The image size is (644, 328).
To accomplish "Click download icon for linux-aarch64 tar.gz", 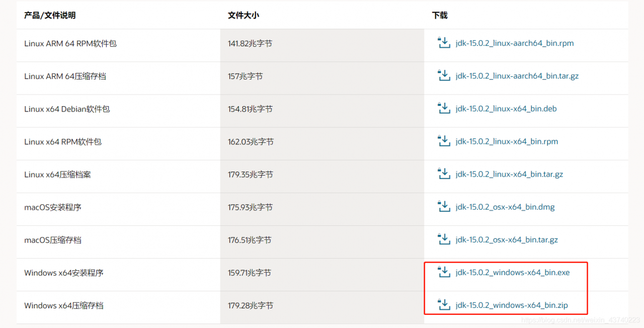I will click(x=444, y=76).
